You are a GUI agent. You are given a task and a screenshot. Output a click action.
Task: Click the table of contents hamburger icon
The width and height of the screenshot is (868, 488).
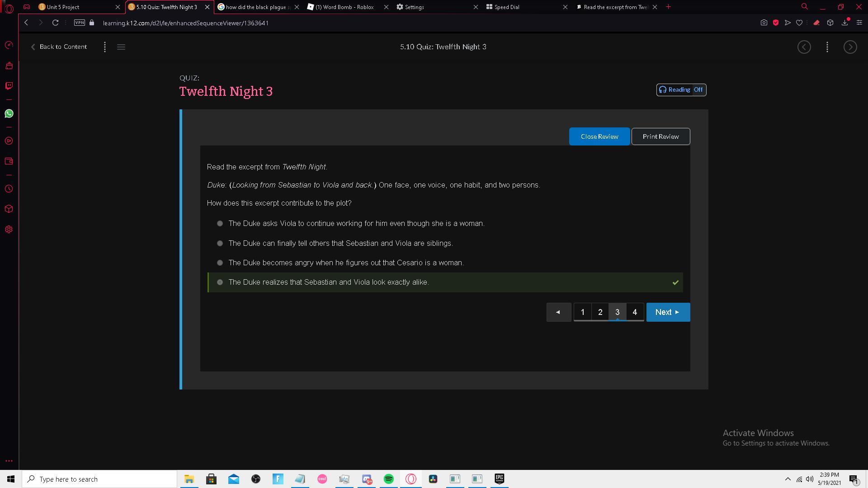click(121, 47)
